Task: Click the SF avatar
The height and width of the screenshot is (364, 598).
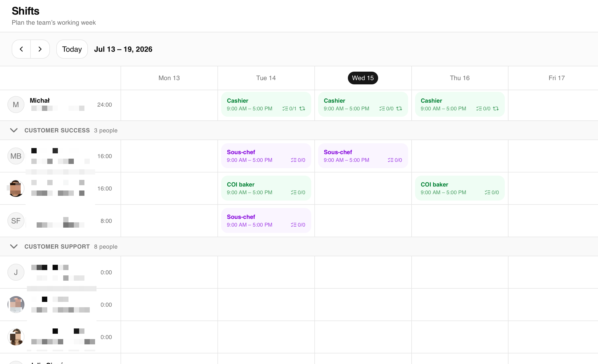Action: click(16, 221)
